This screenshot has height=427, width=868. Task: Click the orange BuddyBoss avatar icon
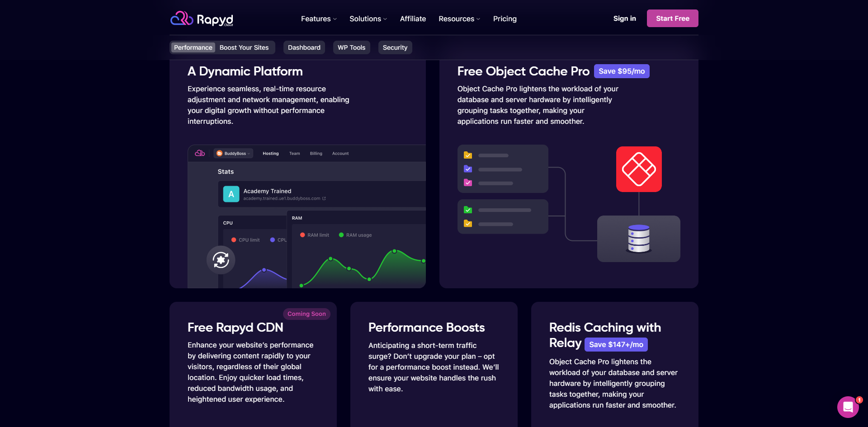point(219,154)
